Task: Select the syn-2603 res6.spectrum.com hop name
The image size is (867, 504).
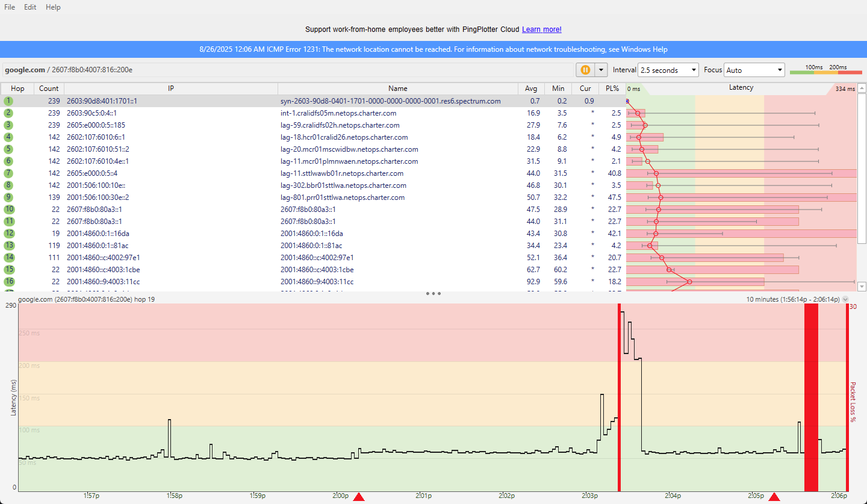Action: click(x=391, y=101)
